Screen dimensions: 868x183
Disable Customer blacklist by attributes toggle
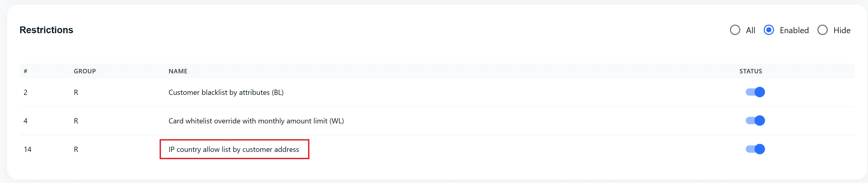755,92
